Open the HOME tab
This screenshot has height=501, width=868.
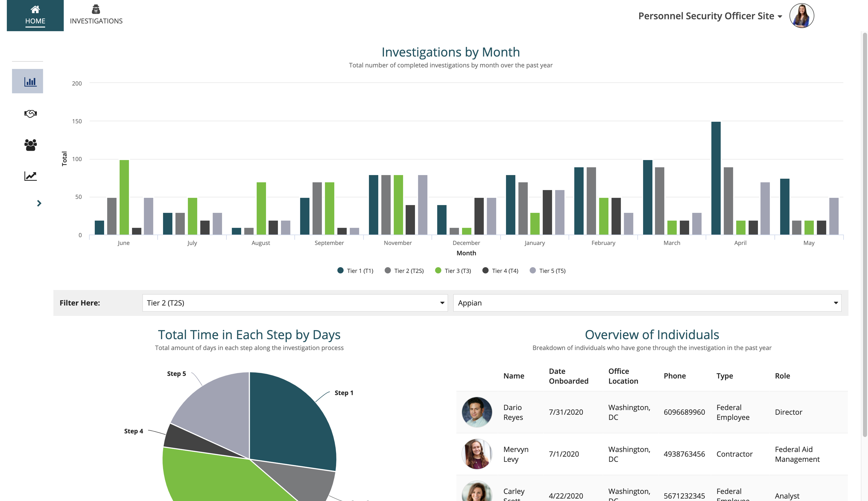(x=35, y=15)
